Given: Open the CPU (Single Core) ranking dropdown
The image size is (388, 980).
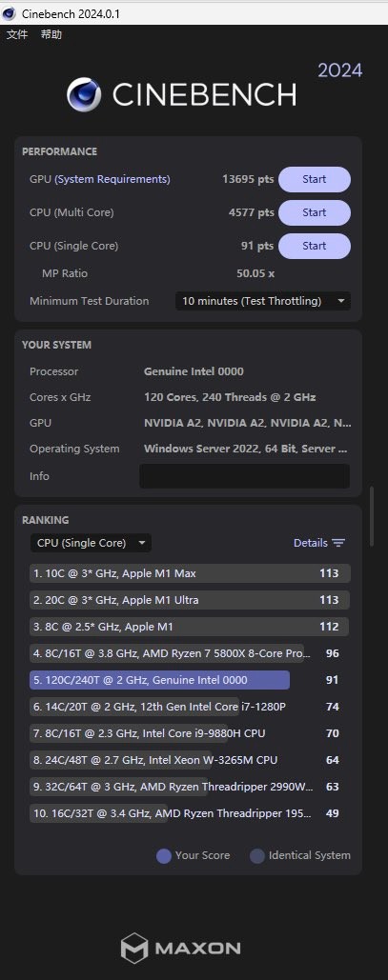Looking at the screenshot, I should 91,543.
